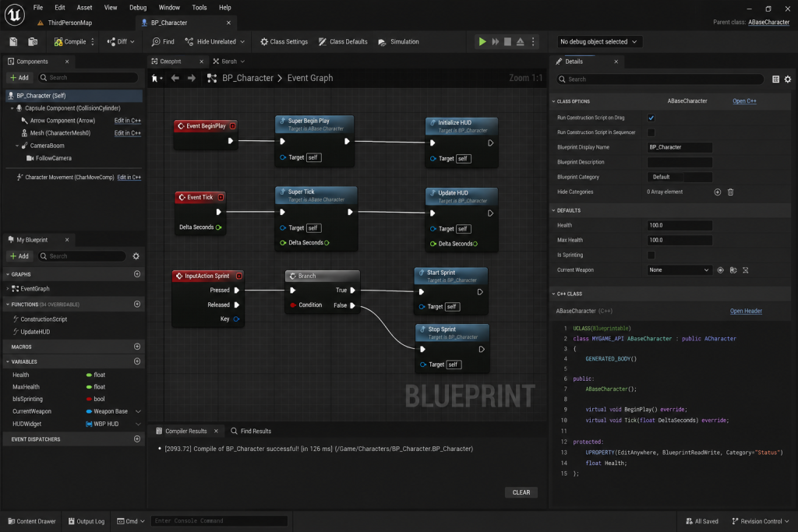
Task: Open the play options three-dot menu
Action: 533,42
